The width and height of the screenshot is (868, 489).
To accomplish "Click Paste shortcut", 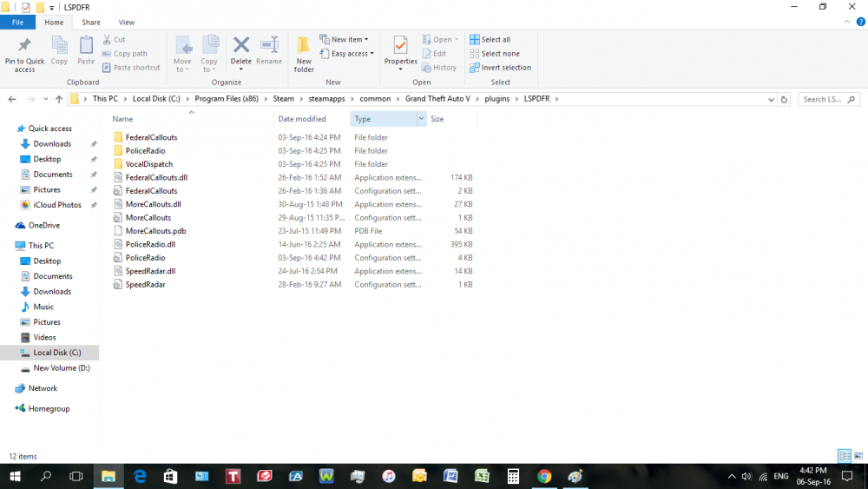I will coord(131,68).
